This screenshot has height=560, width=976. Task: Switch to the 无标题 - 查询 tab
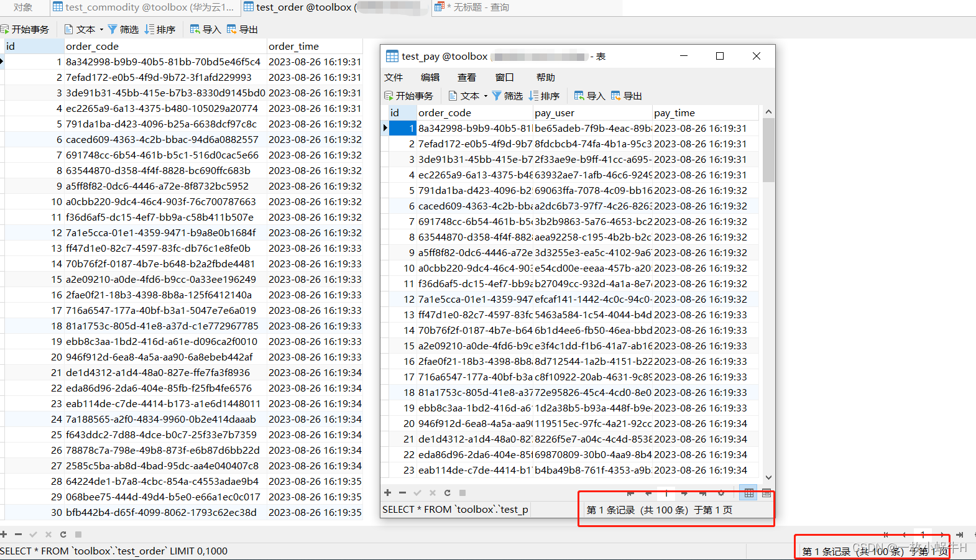click(x=472, y=7)
